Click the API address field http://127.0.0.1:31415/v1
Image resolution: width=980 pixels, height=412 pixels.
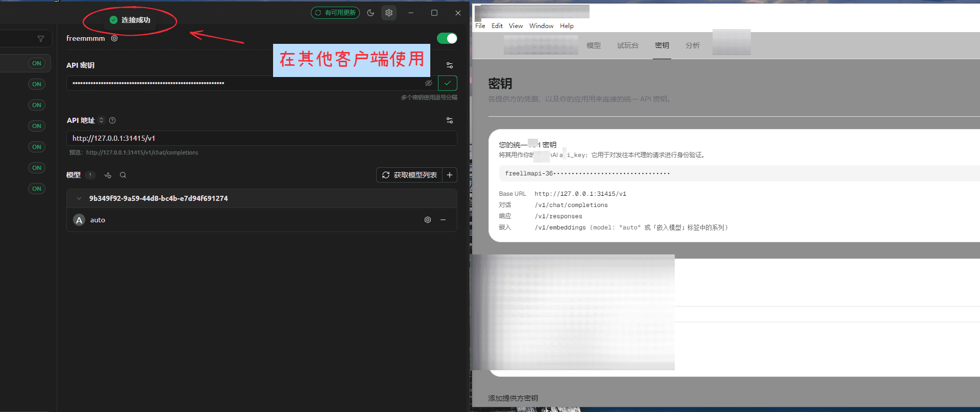pos(261,138)
